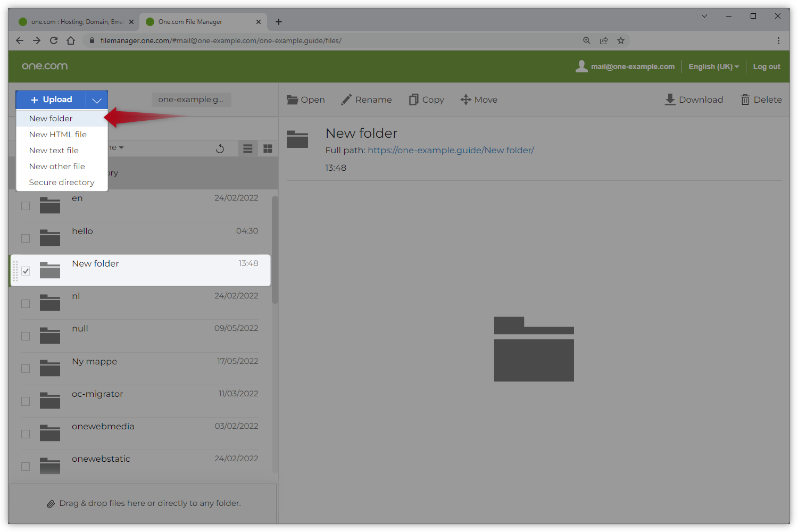The width and height of the screenshot is (798, 532).
Task: Follow the full path link to New folder
Action: tap(451, 150)
